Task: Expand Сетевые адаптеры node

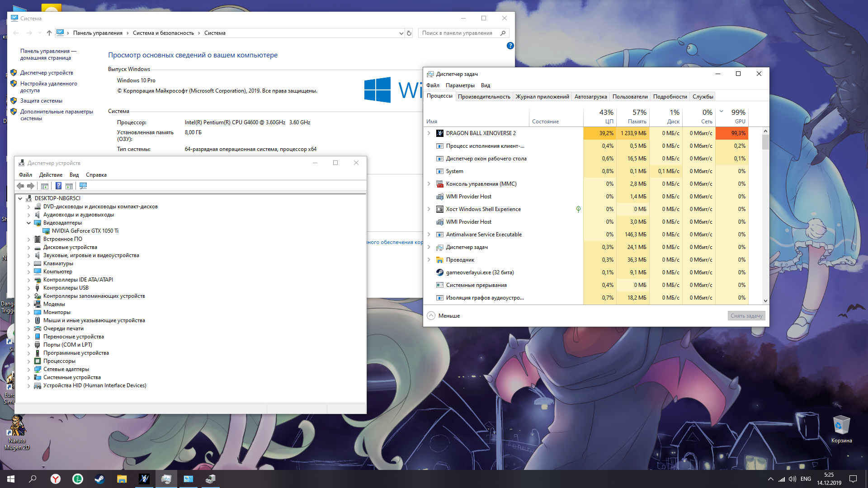Action: [x=29, y=369]
